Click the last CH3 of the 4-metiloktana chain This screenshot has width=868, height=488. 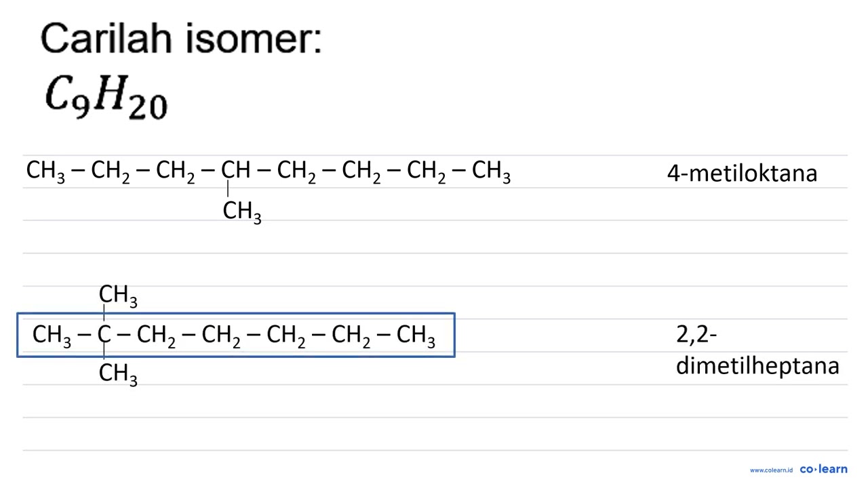coord(491,171)
